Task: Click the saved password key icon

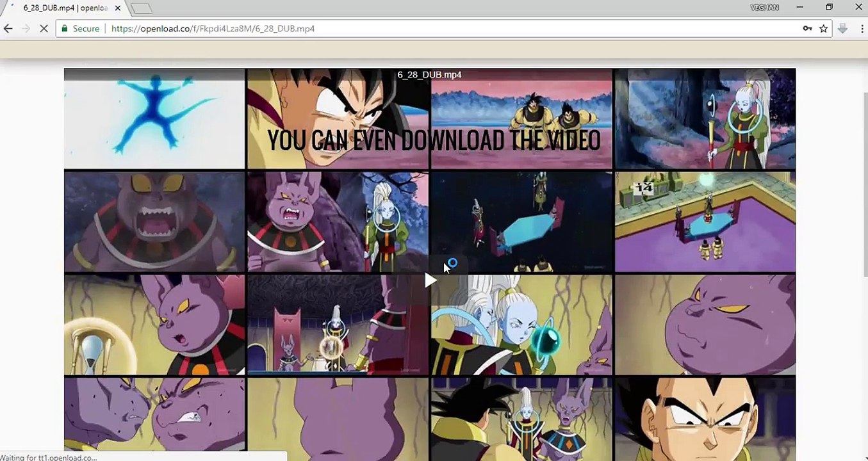Action: coord(808,29)
